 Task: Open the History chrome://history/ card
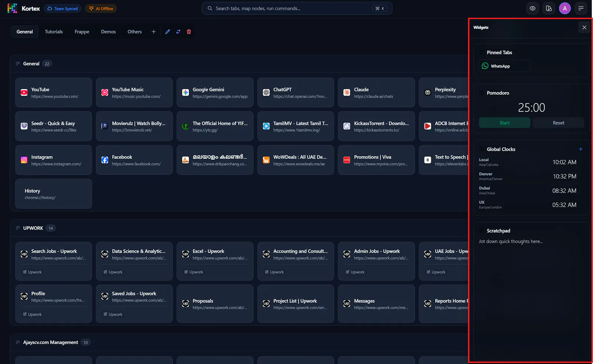pyautogui.click(x=54, y=194)
